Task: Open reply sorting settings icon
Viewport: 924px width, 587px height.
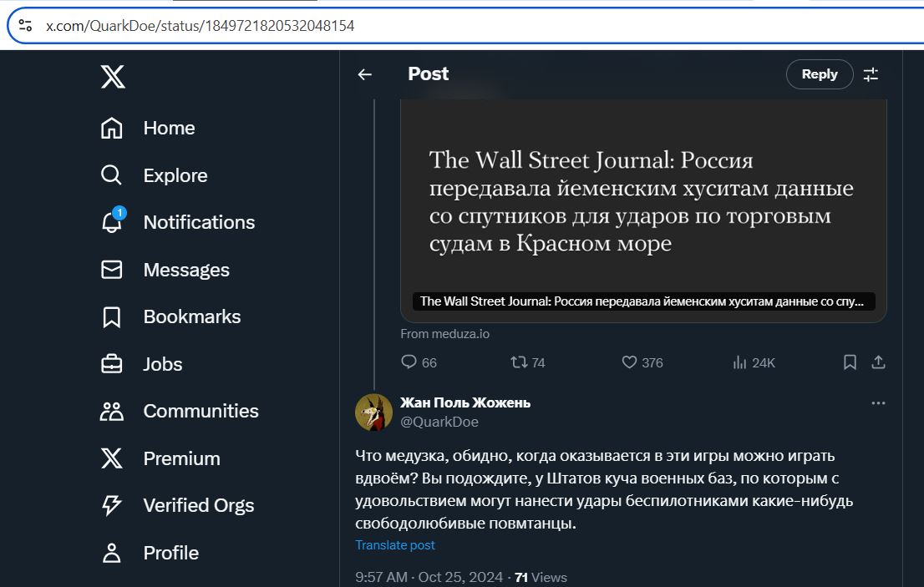Action: pyautogui.click(x=871, y=74)
